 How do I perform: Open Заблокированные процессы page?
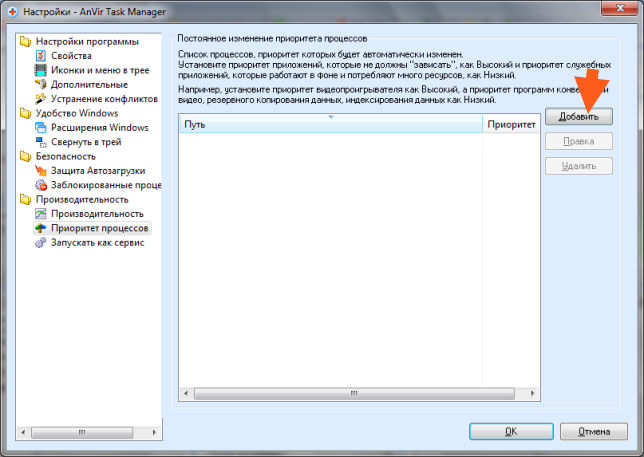(106, 185)
